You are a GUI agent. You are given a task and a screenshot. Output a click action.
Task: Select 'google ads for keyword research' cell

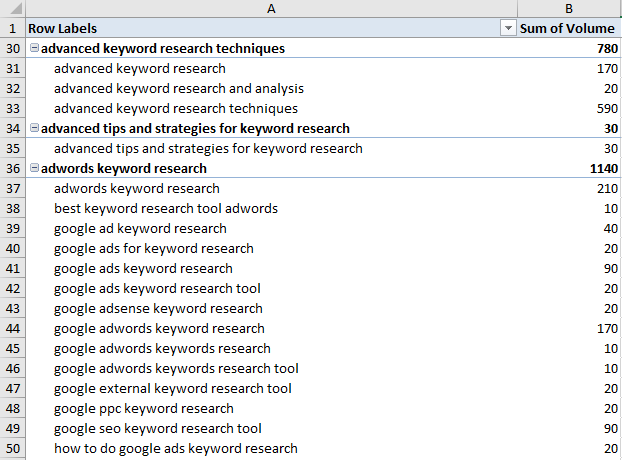coord(271,248)
